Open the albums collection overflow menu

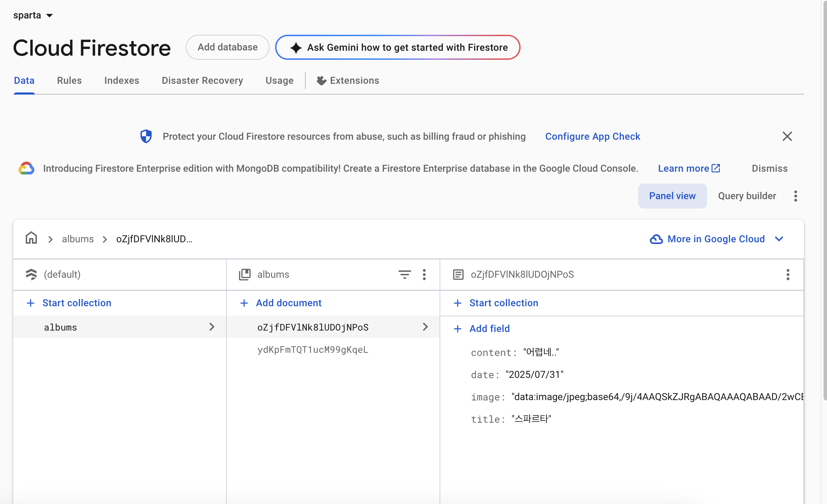tap(424, 275)
